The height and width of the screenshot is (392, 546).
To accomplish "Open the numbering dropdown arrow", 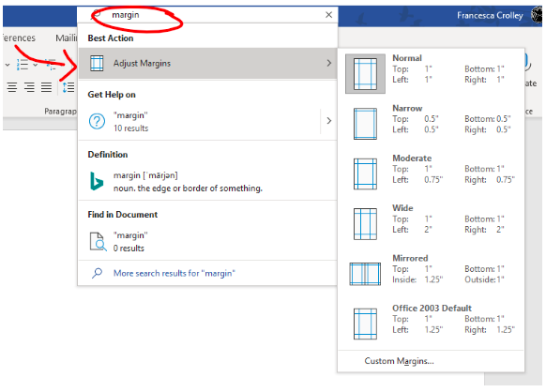I will point(35,65).
